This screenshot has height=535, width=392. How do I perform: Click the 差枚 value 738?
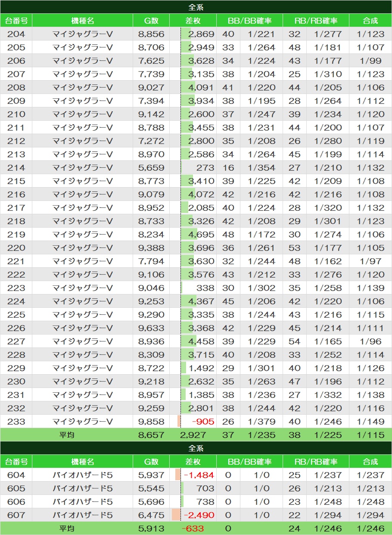(205, 502)
